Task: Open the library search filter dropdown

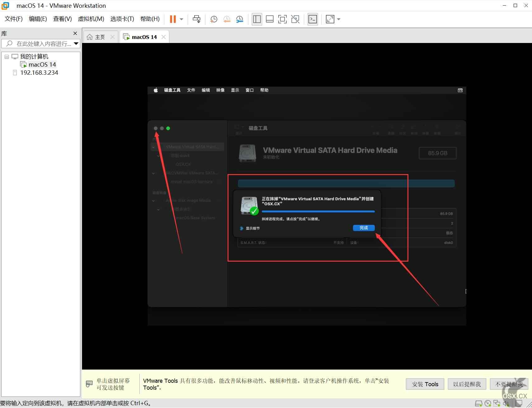Action: 76,44
